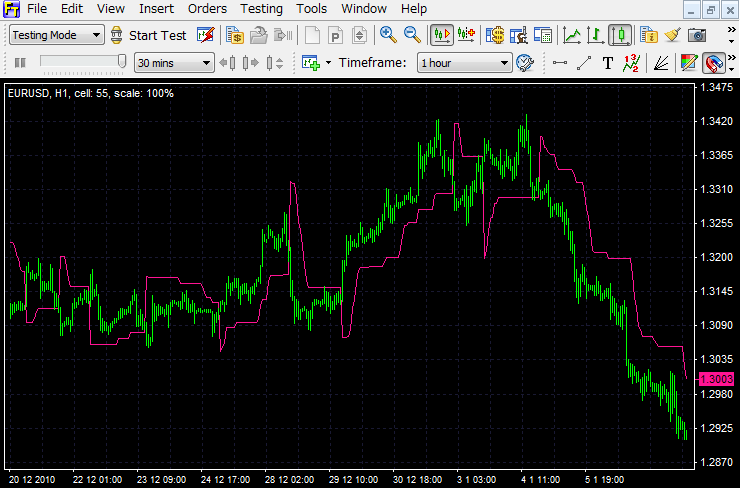740x488 pixels.
Task: Click the open folder icon
Action: pos(259,35)
